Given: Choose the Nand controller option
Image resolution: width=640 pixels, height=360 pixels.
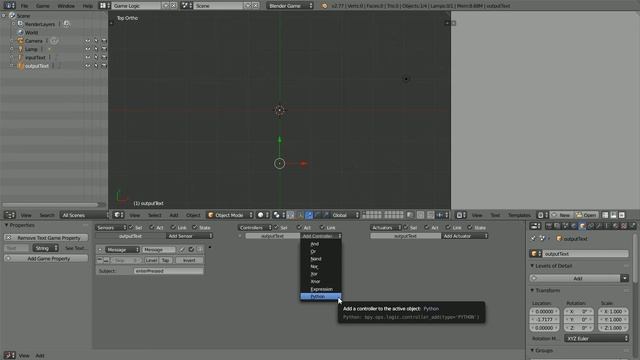Looking at the screenshot, I should [x=320, y=259].
